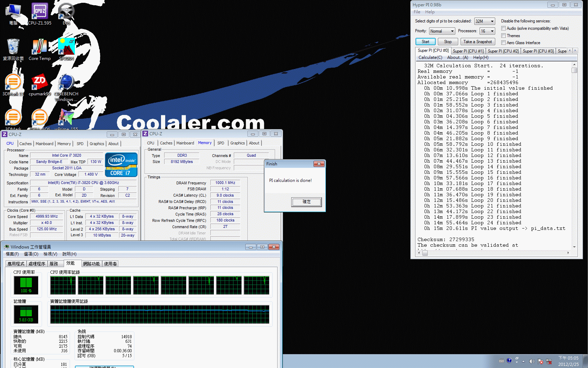This screenshot has width=588, height=368.
Task: Open the pi digits 32M dropdown
Action: 485,21
